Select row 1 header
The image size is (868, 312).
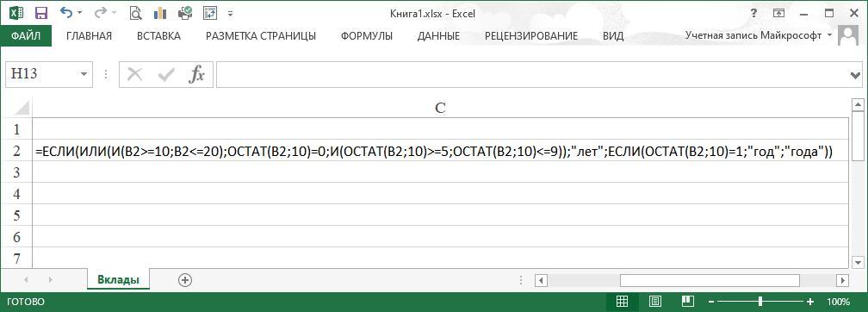16,129
